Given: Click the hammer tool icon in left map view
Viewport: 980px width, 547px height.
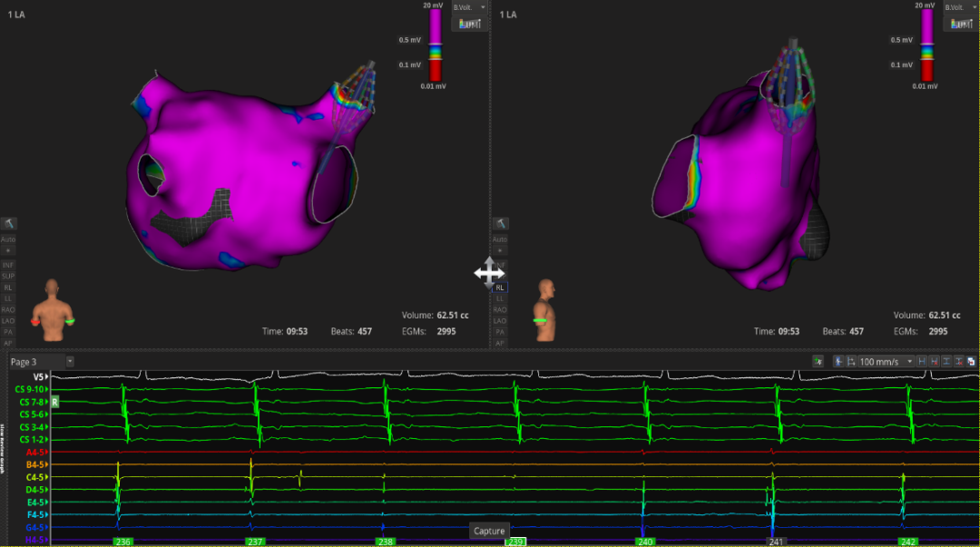Looking at the screenshot, I should (8, 223).
